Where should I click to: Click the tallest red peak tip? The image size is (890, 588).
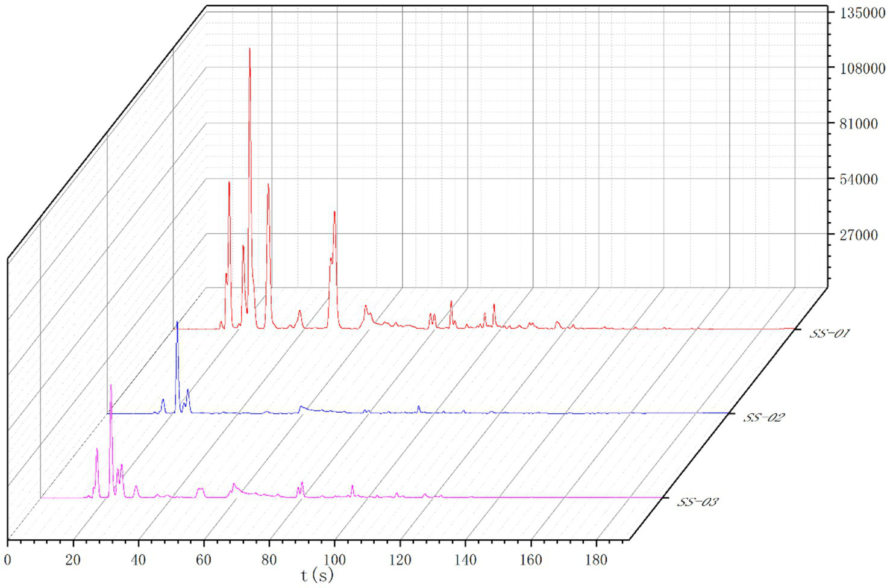click(249, 49)
